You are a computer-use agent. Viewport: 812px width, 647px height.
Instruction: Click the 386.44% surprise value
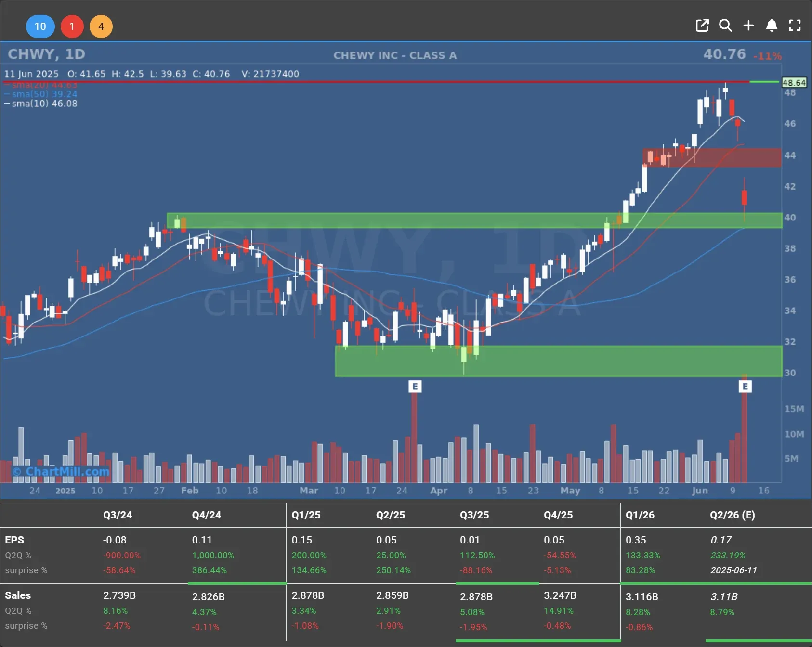click(x=210, y=570)
